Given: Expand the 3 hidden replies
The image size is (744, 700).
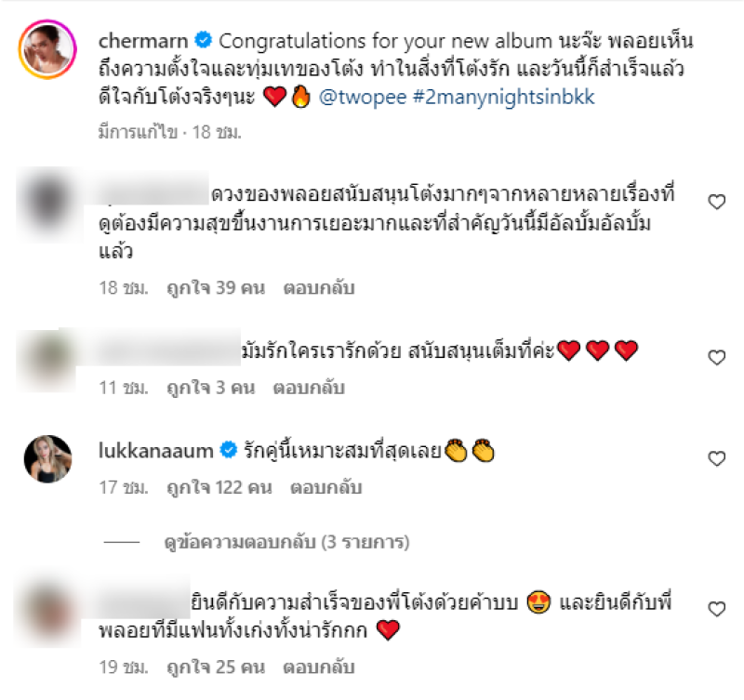Looking at the screenshot, I should (x=286, y=542).
